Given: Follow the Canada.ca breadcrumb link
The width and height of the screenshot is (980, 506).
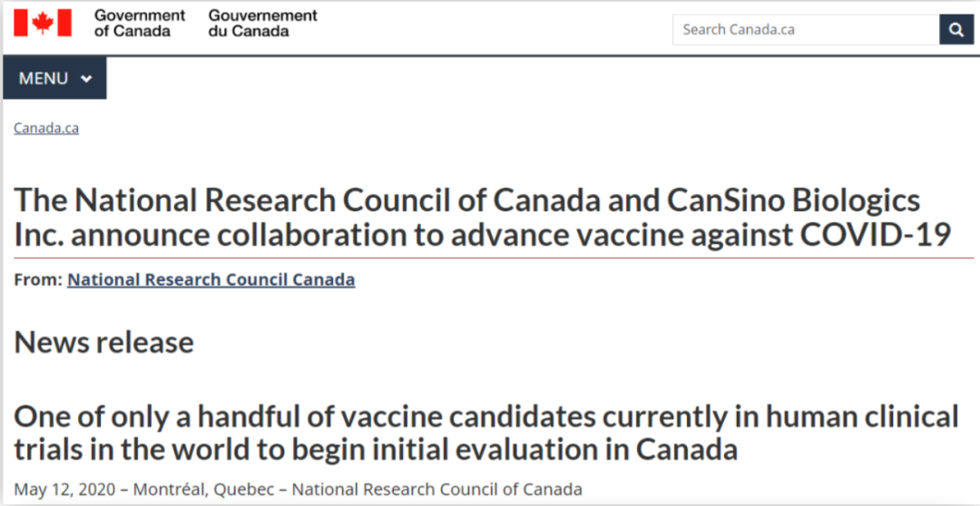Looking at the screenshot, I should click(46, 128).
